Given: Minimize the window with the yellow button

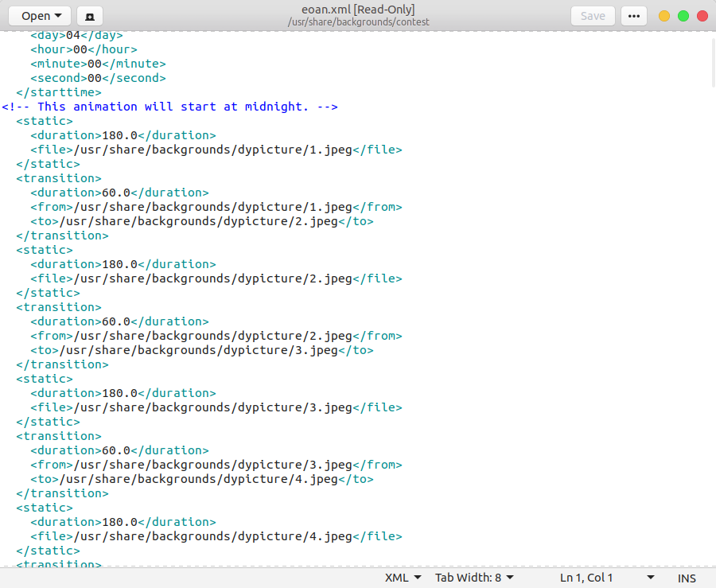Looking at the screenshot, I should [664, 16].
